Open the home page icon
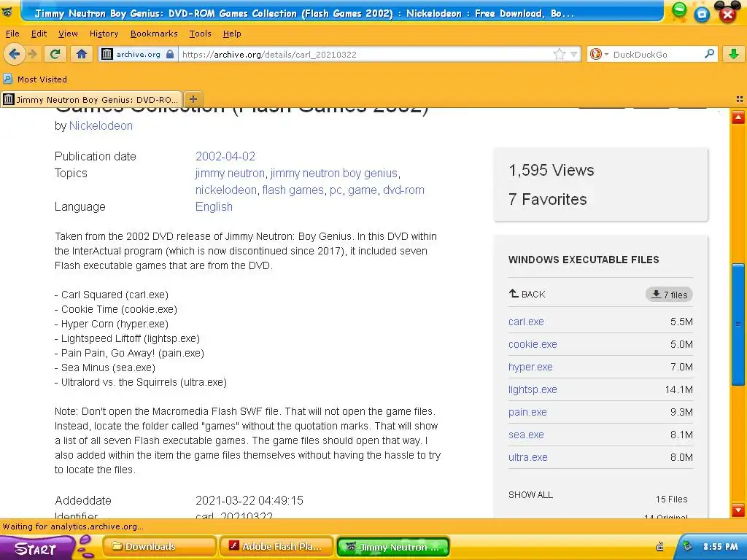 pyautogui.click(x=82, y=54)
